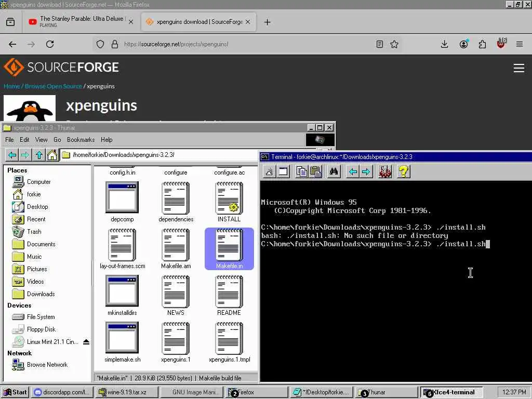Image resolution: width=532 pixels, height=399 pixels.
Task: Go forward in Thunar toolbar
Action: pyautogui.click(x=25, y=155)
